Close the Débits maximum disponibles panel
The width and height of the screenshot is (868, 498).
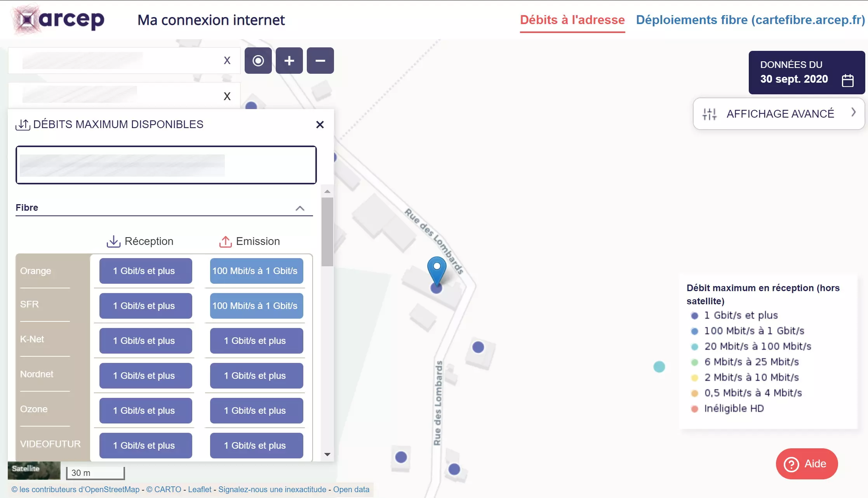[320, 125]
